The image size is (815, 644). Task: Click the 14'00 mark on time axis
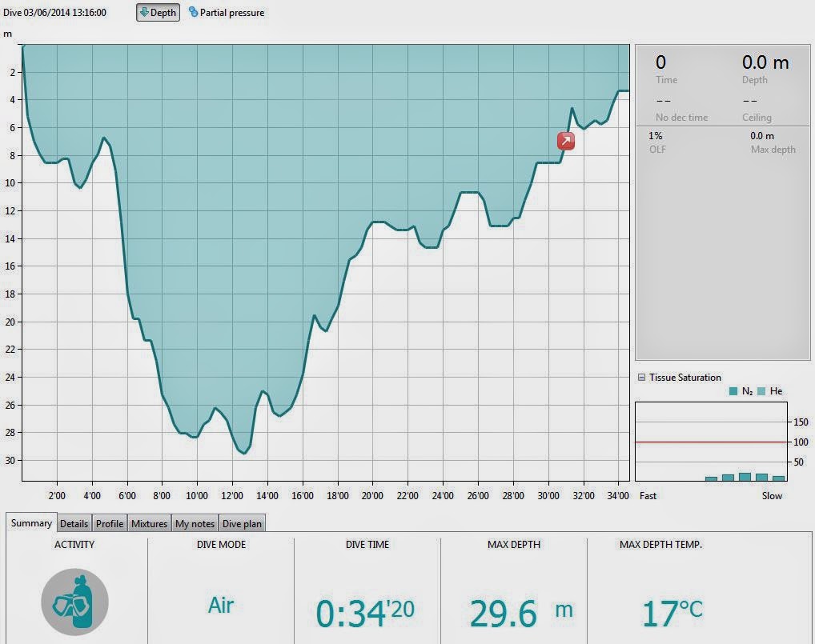click(x=267, y=495)
